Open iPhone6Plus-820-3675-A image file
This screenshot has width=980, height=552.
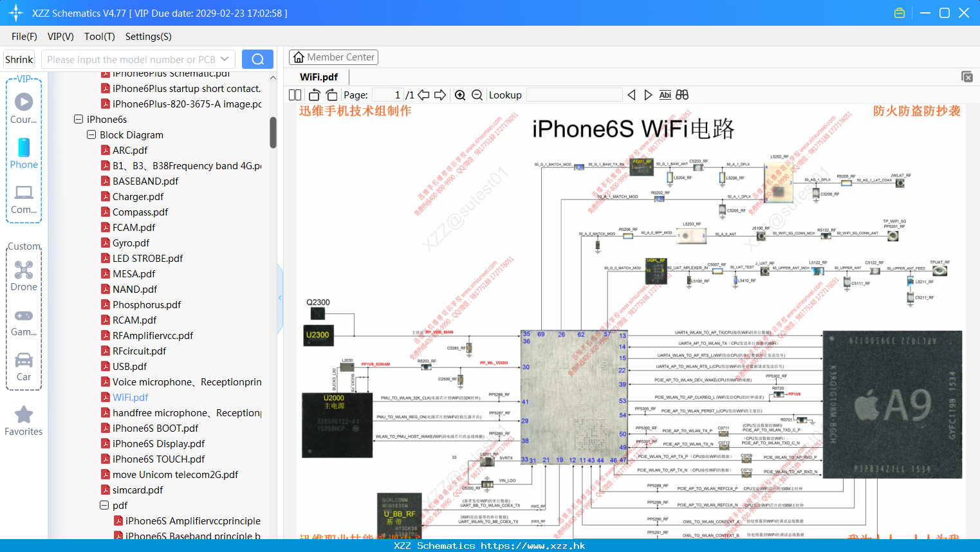coord(187,104)
